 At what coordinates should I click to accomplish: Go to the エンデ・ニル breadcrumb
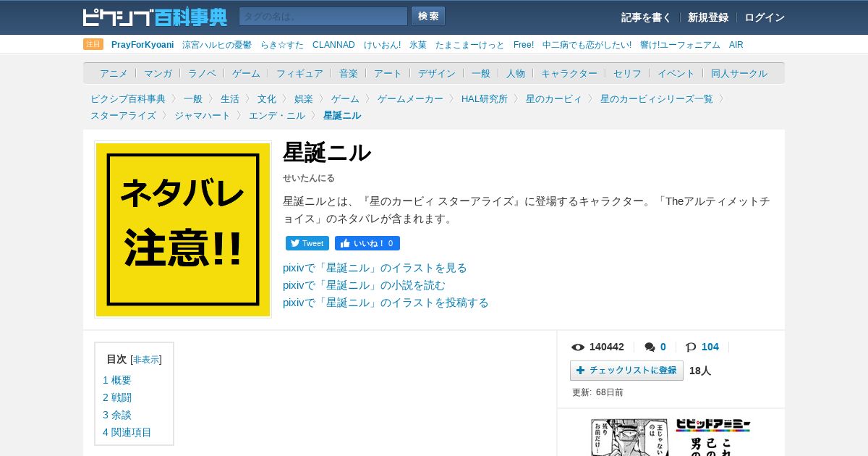coord(277,116)
